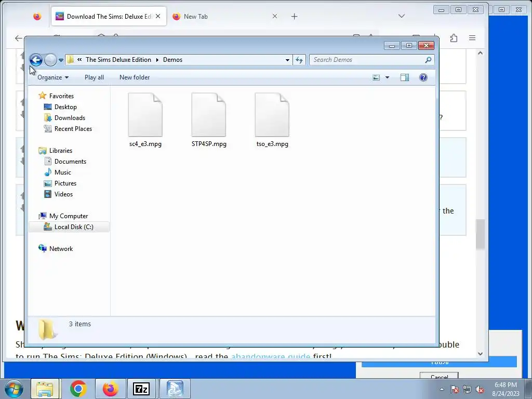
Task: Click Firefox page scrollbar thumb
Action: (480, 234)
